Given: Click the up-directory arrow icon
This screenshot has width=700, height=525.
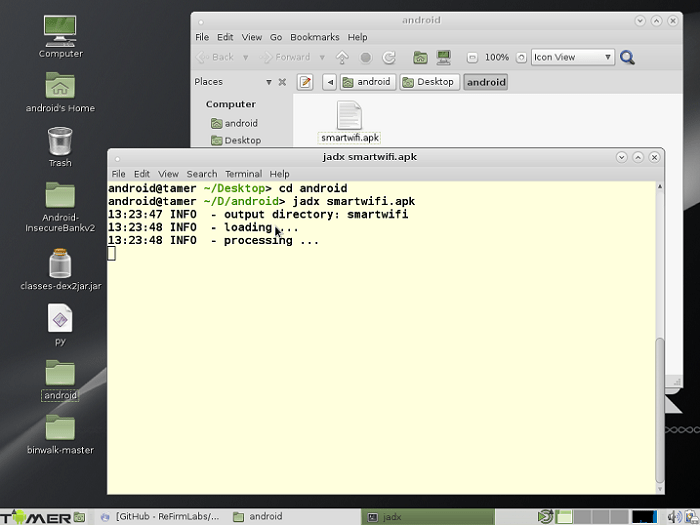Looking at the screenshot, I should tap(343, 58).
